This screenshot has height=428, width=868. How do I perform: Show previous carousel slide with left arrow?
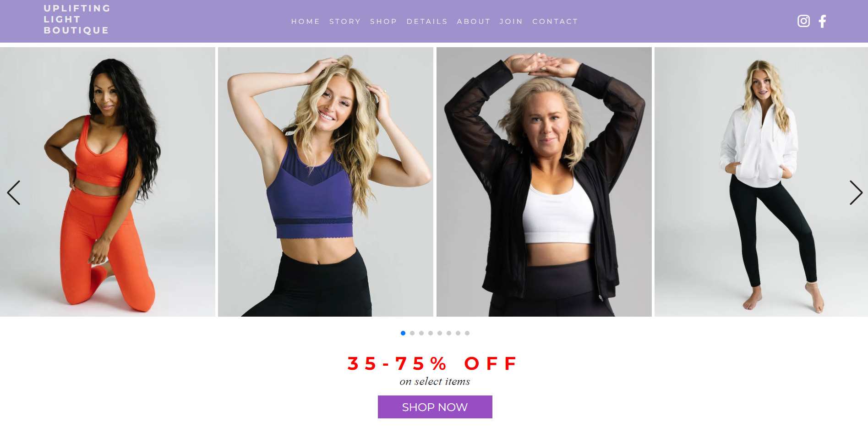13,192
